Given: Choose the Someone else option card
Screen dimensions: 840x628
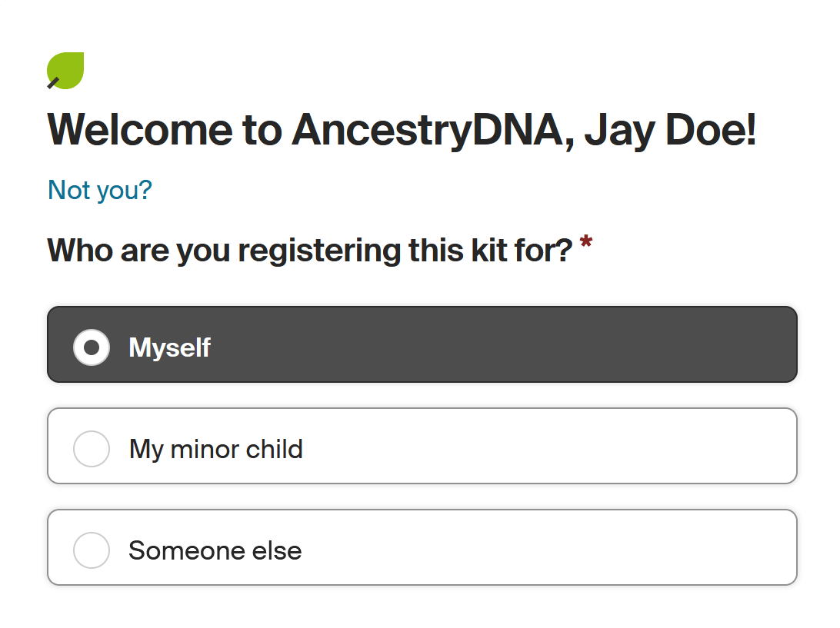Looking at the screenshot, I should pos(422,547).
